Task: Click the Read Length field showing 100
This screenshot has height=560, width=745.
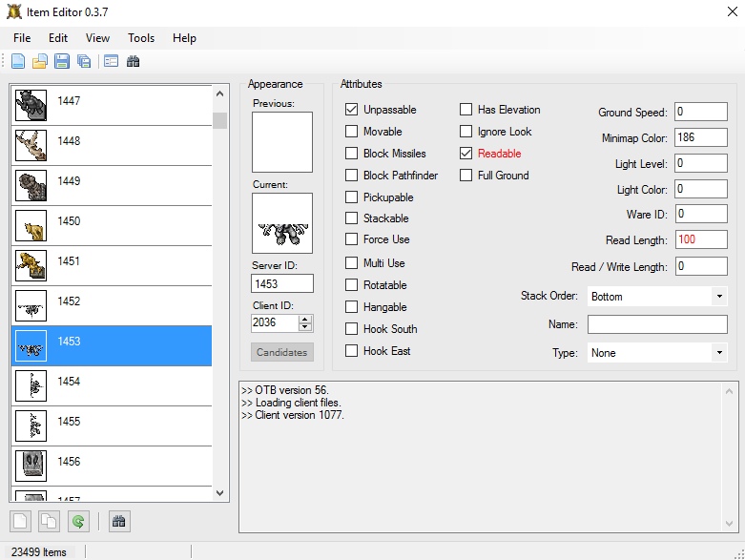Action: pyautogui.click(x=701, y=239)
